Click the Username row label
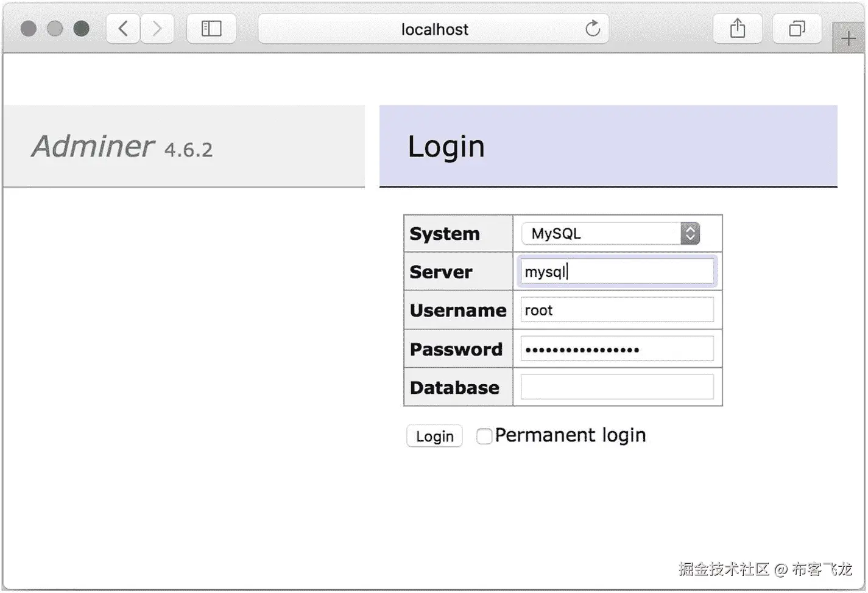The width and height of the screenshot is (868, 593). tap(458, 311)
